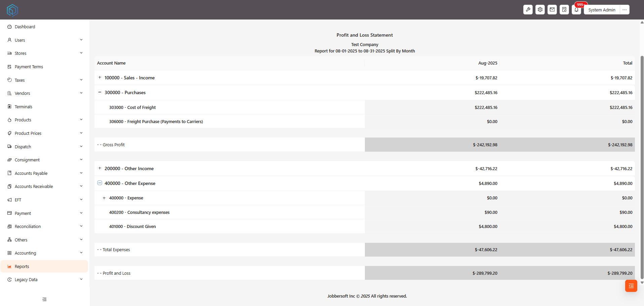Expand the Accounting menu chevron
644x306 pixels.
[x=81, y=253]
